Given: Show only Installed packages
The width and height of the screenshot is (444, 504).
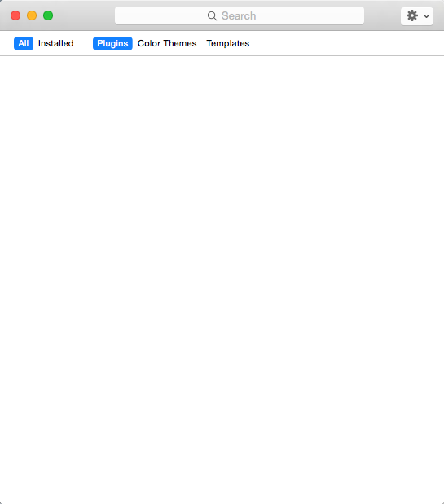Looking at the screenshot, I should point(55,43).
